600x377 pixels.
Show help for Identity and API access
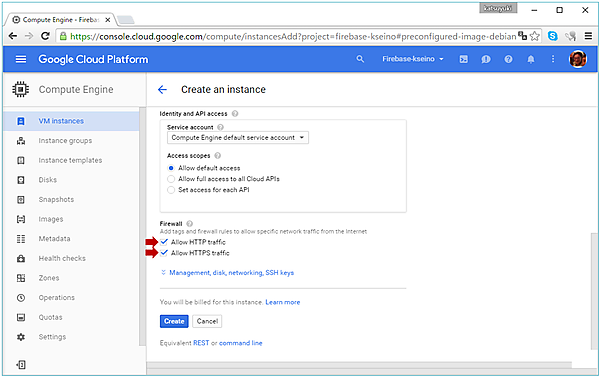coord(235,114)
